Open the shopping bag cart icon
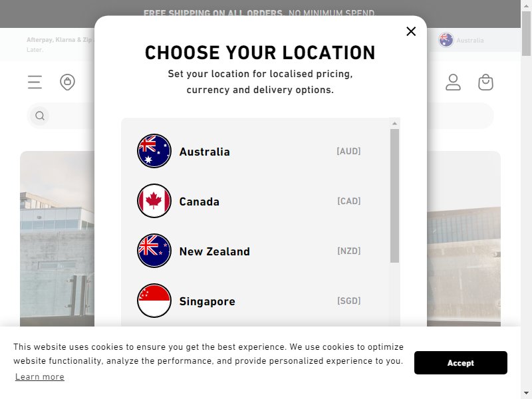Image resolution: width=532 pixels, height=399 pixels. [485, 82]
